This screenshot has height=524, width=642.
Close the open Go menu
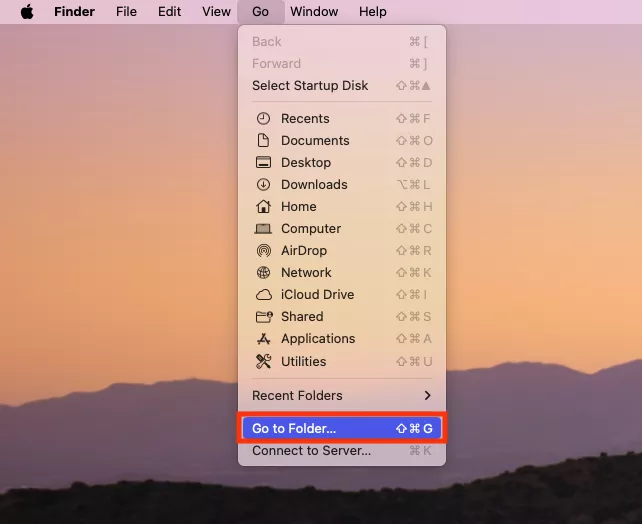tap(260, 11)
